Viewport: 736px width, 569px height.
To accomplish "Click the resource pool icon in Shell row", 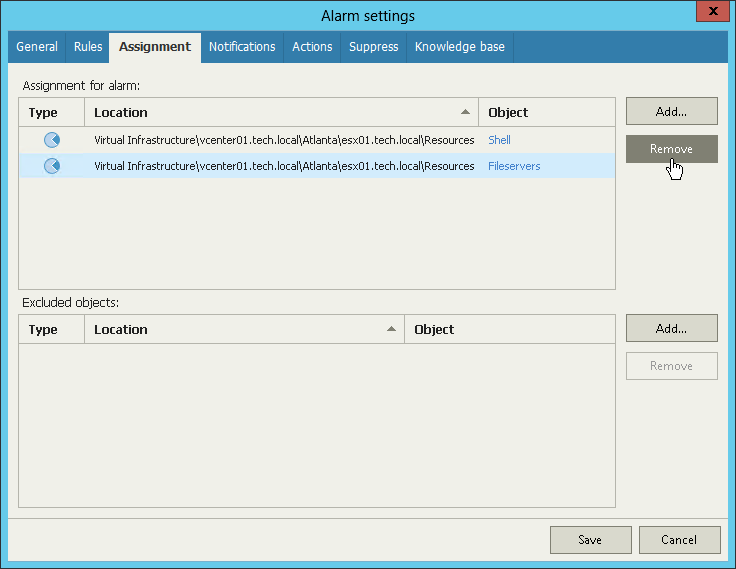I will [52, 139].
